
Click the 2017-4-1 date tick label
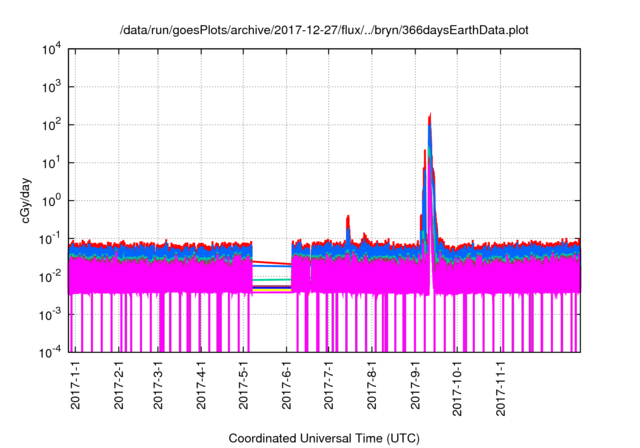(x=203, y=386)
